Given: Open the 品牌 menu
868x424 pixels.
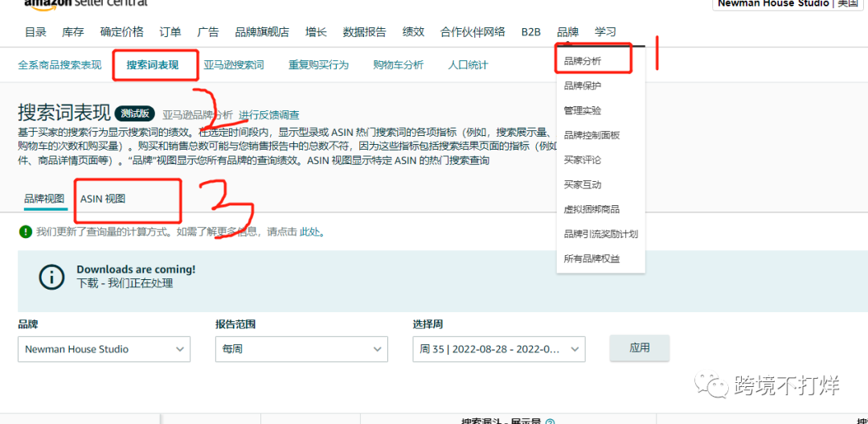Looking at the screenshot, I should (567, 31).
